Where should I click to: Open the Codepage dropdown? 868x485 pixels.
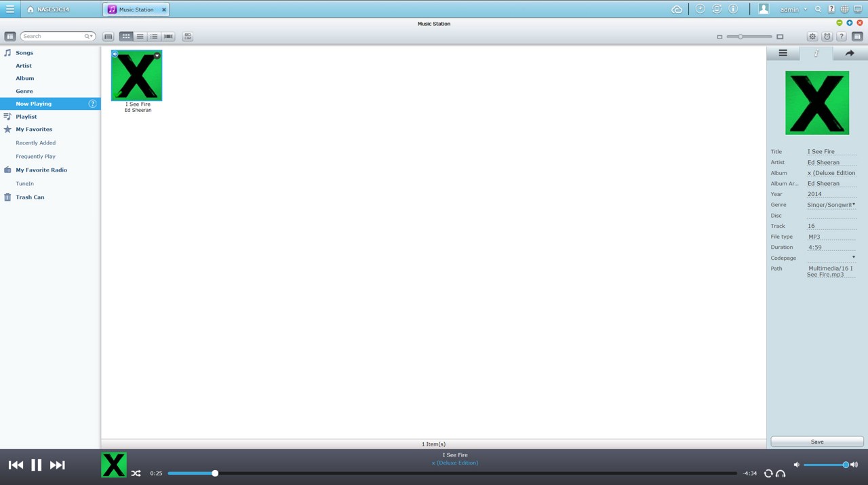click(x=831, y=258)
